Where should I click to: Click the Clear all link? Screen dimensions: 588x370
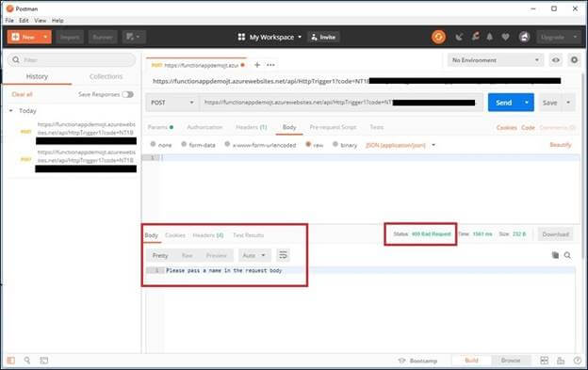(x=22, y=94)
